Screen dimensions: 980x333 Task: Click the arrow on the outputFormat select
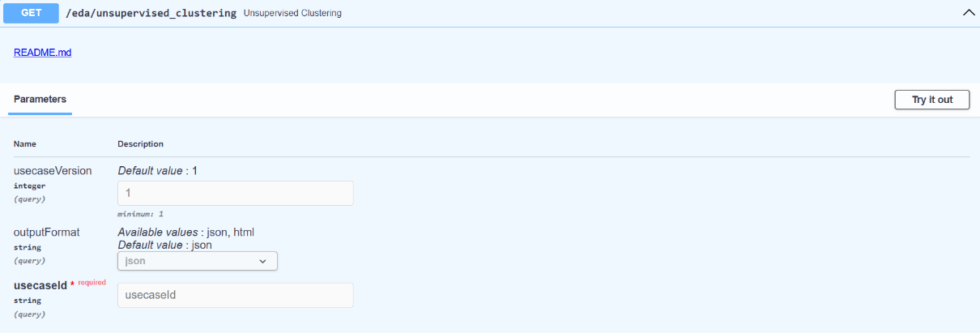click(x=262, y=261)
